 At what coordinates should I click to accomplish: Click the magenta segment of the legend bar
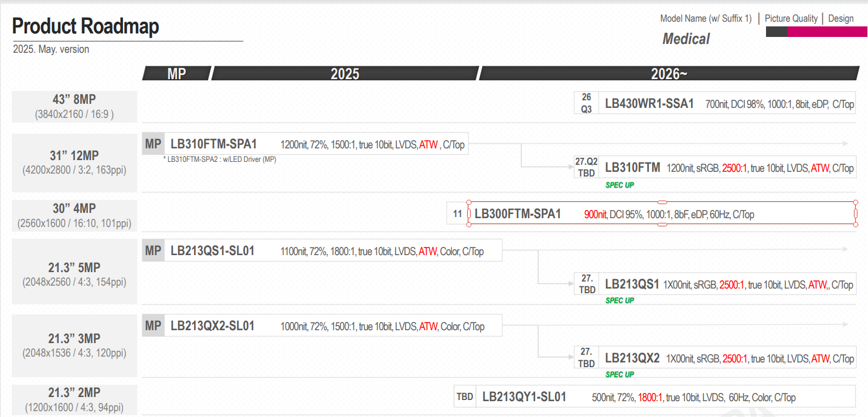(x=820, y=32)
